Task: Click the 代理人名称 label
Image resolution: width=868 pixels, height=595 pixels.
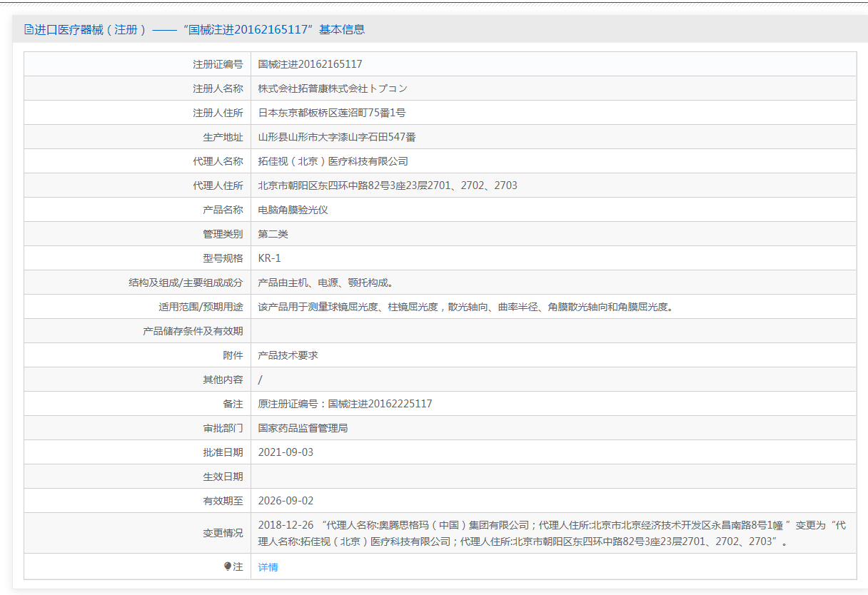Action: 218,161
